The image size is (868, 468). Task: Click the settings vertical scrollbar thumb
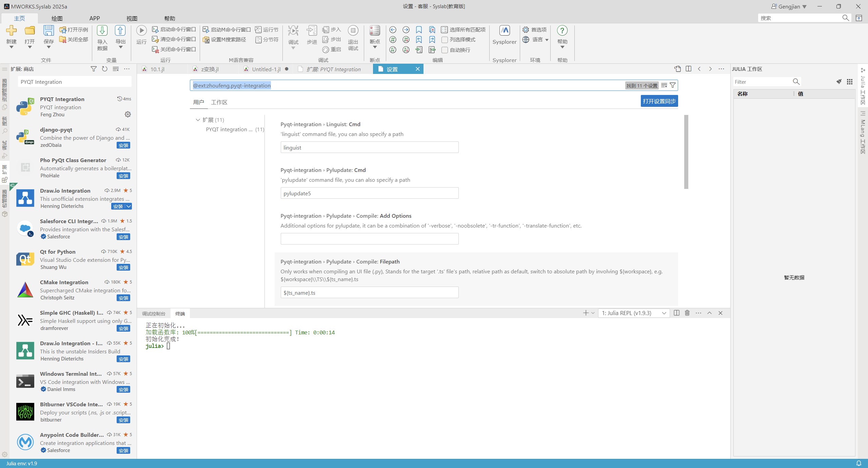click(686, 152)
